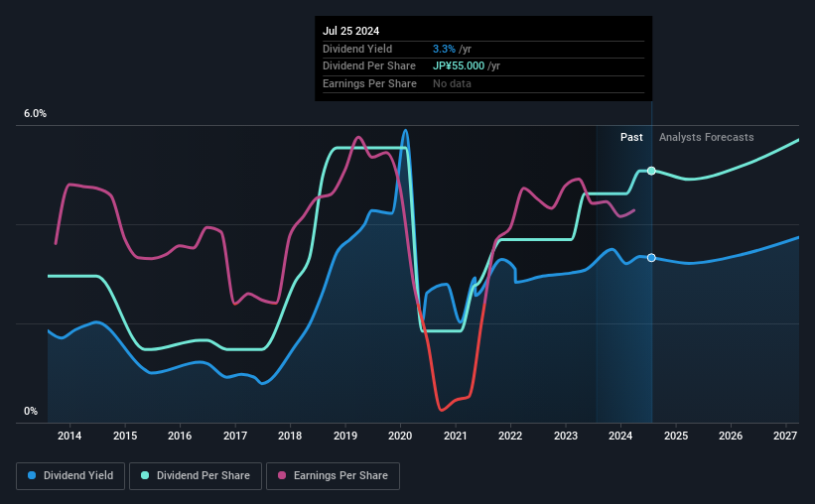Click the Dividend Yield tooltip row label
Image resolution: width=815 pixels, height=504 pixels.
point(357,49)
